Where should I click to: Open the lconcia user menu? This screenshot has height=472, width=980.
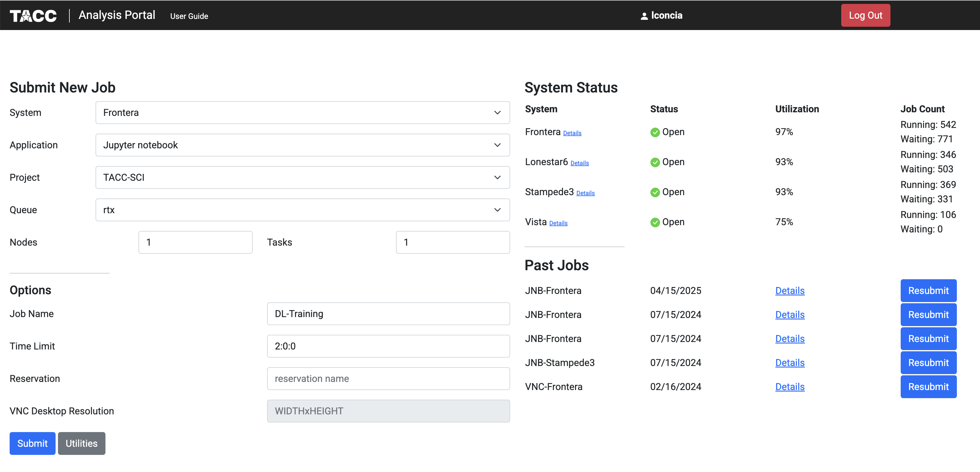662,16
